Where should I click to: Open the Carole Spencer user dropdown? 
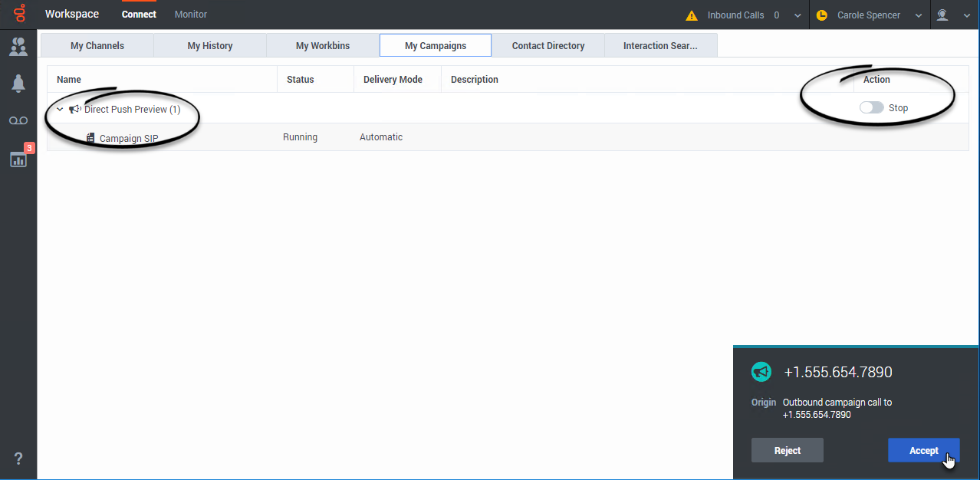(x=918, y=15)
